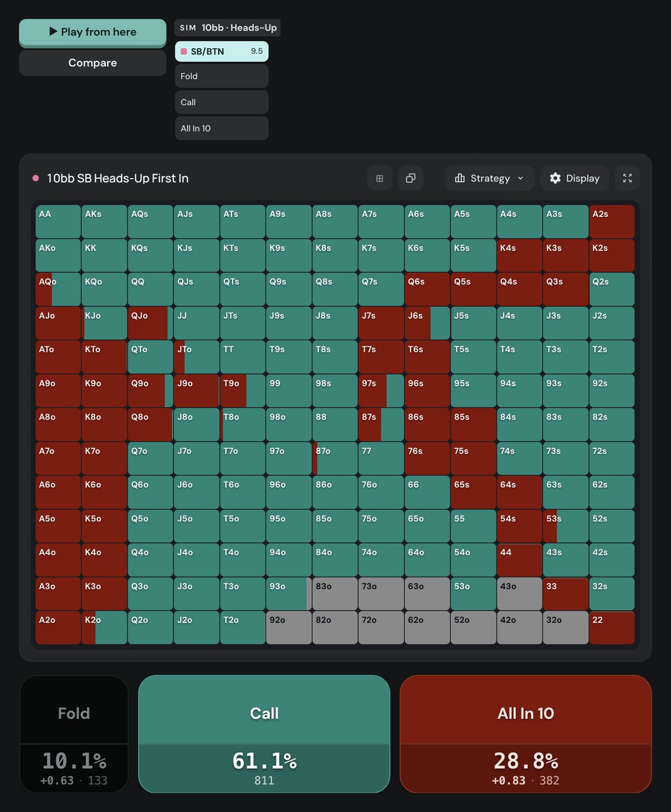The width and height of the screenshot is (671, 812).
Task: Click the Call 61.1% summary card
Action: (264, 734)
